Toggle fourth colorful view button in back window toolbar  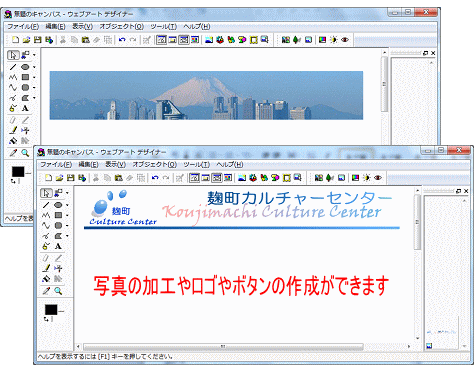pyautogui.click(x=195, y=40)
